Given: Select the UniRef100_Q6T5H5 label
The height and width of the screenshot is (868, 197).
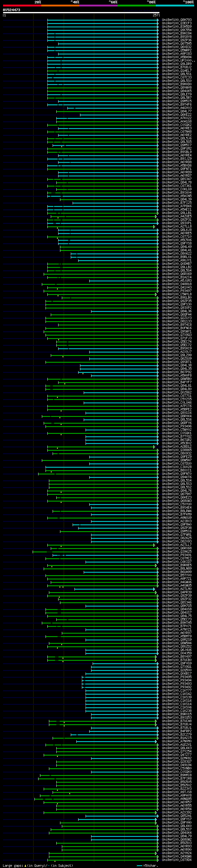Looking at the screenshot, I should (x=177, y=43).
